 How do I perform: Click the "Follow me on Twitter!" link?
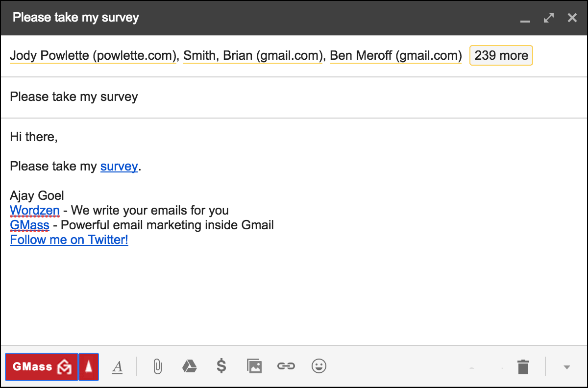tap(69, 240)
